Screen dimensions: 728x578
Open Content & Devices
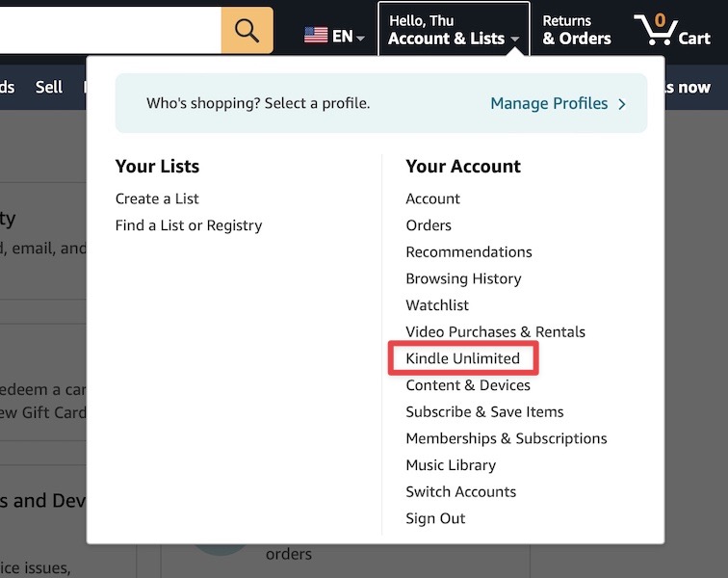pos(468,385)
